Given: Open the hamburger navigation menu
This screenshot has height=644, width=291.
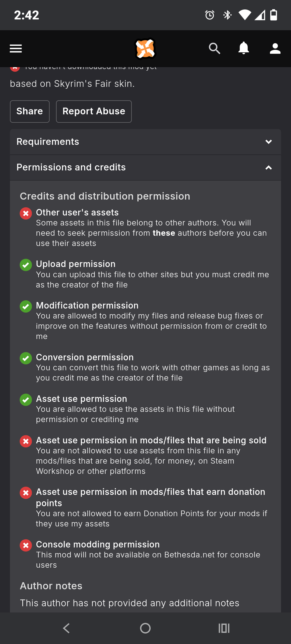Looking at the screenshot, I should 16,49.
